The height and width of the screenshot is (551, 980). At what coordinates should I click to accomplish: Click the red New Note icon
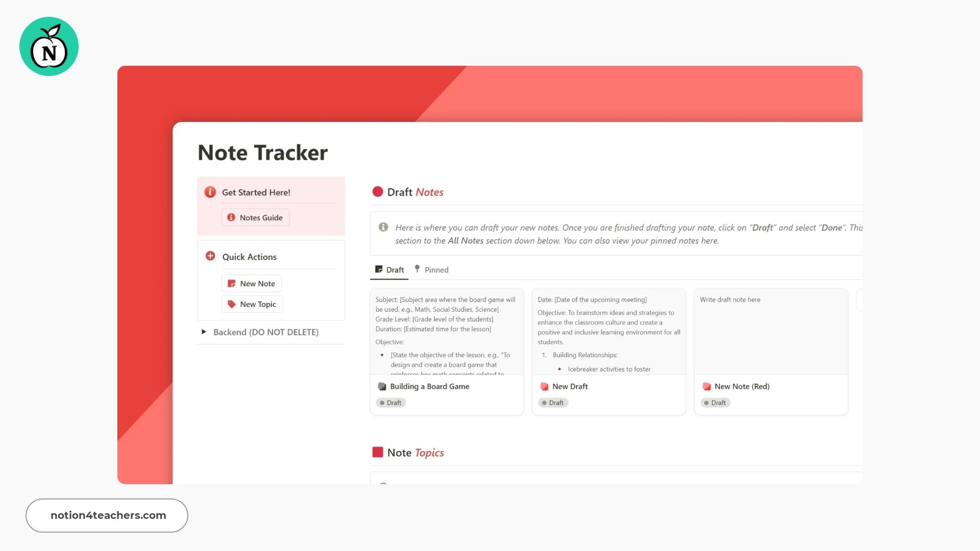[232, 283]
